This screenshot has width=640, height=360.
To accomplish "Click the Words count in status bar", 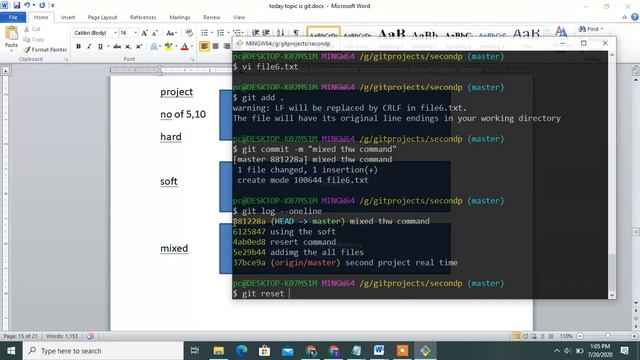I will [62, 336].
